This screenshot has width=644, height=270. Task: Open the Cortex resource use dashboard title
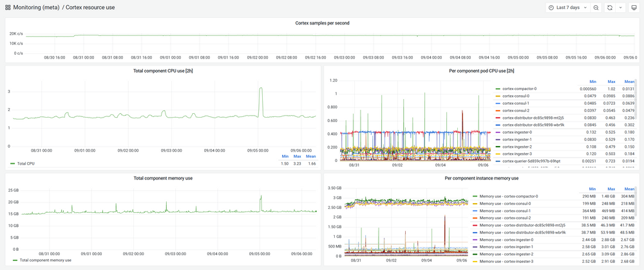pyautogui.click(x=90, y=8)
